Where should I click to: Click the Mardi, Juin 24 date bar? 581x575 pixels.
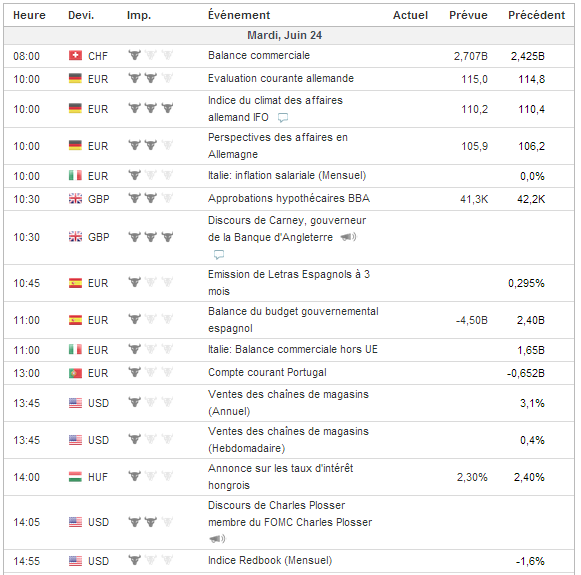pos(289,35)
